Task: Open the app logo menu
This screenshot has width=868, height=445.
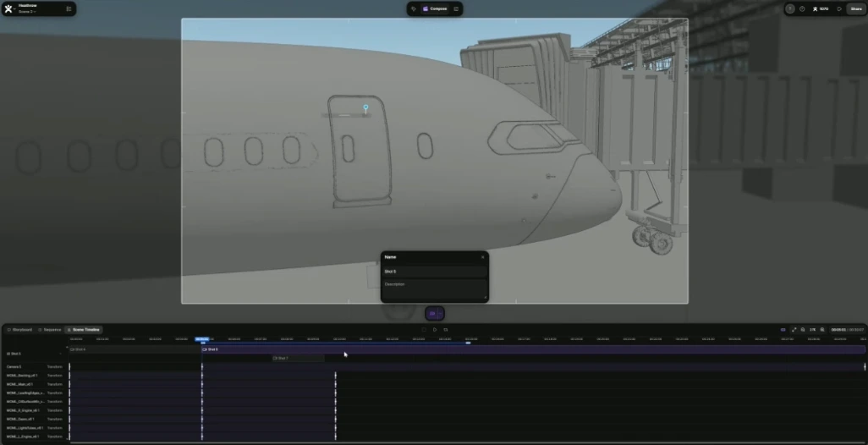Action: pos(10,8)
